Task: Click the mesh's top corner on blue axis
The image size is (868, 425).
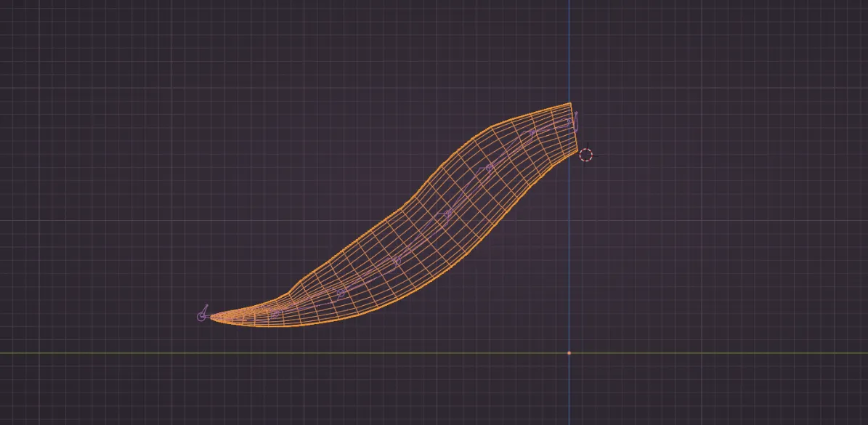Action: click(569, 103)
